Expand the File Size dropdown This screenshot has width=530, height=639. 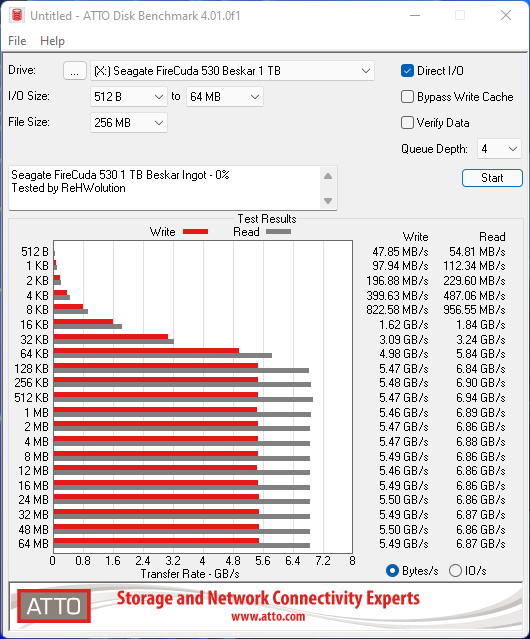[x=129, y=123]
